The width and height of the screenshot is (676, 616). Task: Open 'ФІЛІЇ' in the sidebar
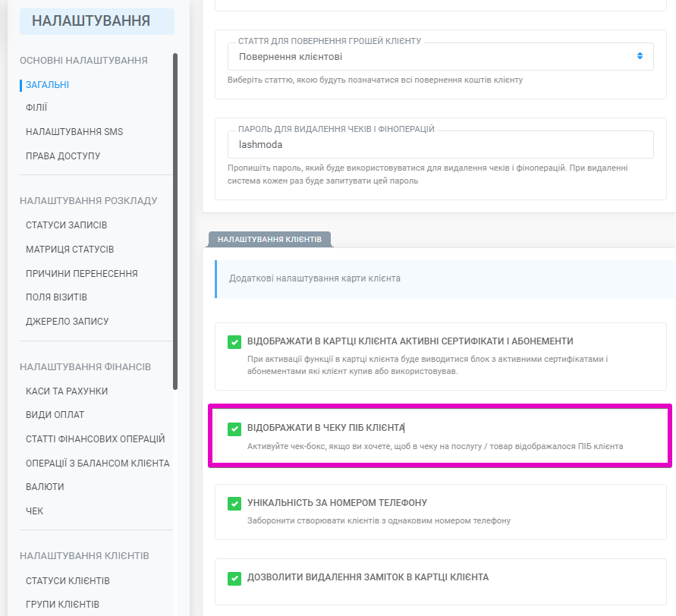click(36, 107)
